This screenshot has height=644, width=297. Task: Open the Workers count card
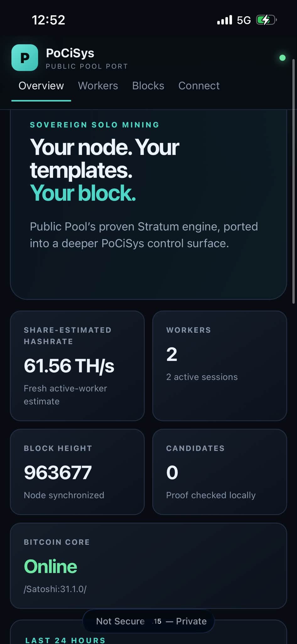point(219,366)
